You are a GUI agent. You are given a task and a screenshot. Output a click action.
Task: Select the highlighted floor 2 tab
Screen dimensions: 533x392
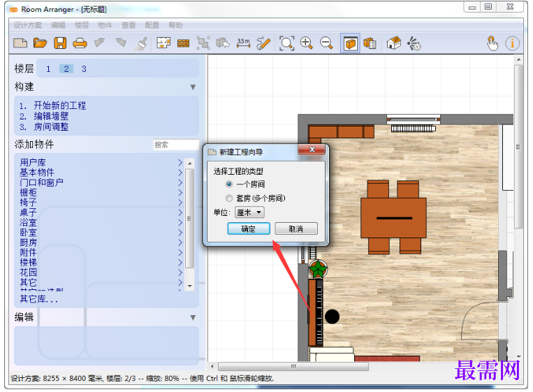pos(66,69)
